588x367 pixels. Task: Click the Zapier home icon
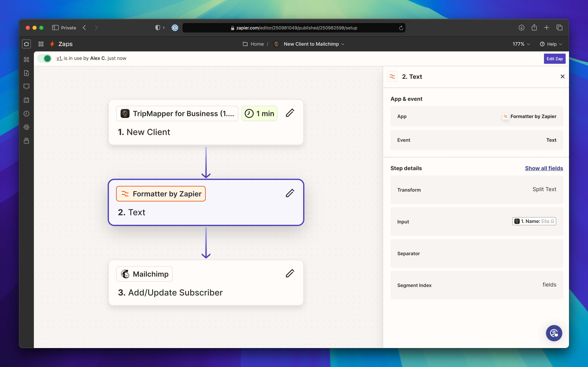point(26,44)
